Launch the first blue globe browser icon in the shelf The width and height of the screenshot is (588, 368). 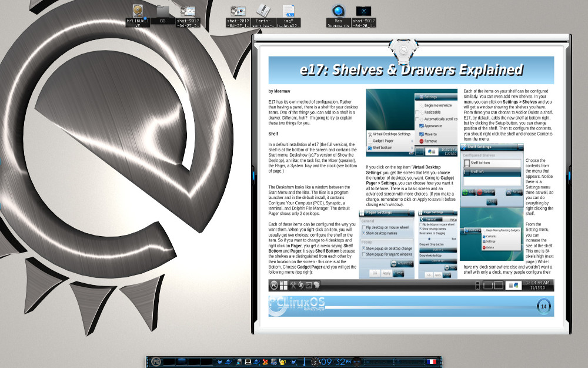click(x=228, y=362)
